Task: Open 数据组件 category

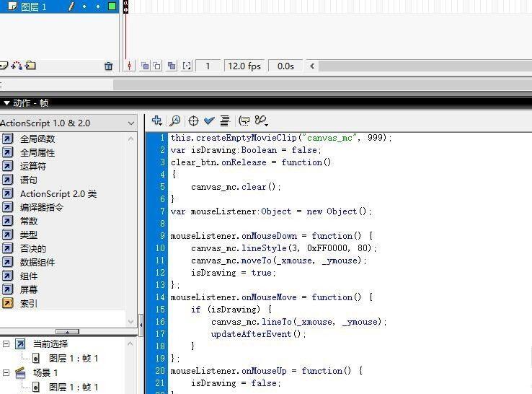Action: click(37, 262)
